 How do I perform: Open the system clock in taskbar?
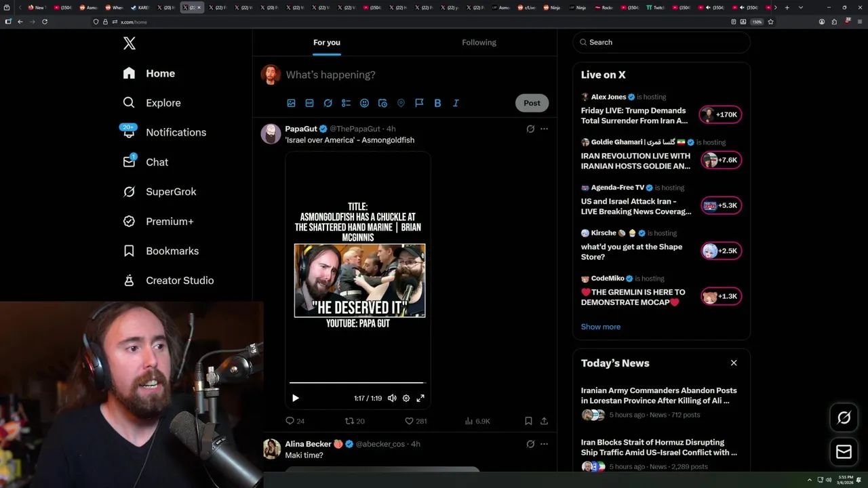846,480
